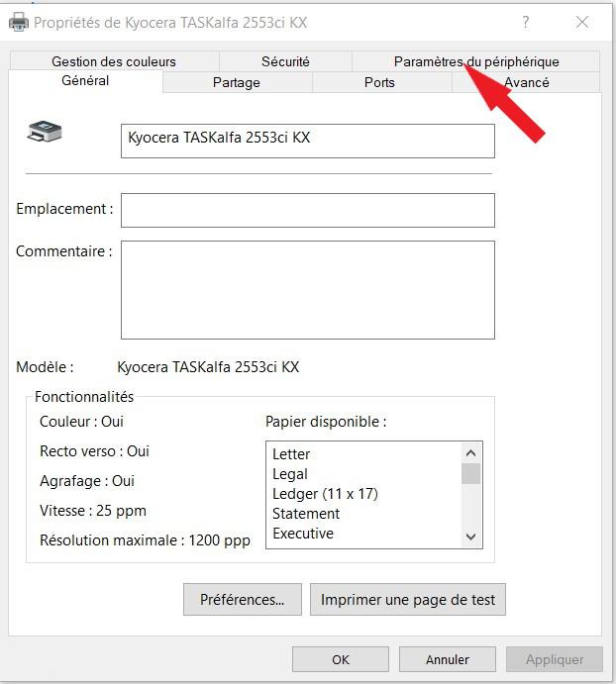This screenshot has height=684, width=616.
Task: Close the printer properties dialog
Action: point(582,22)
